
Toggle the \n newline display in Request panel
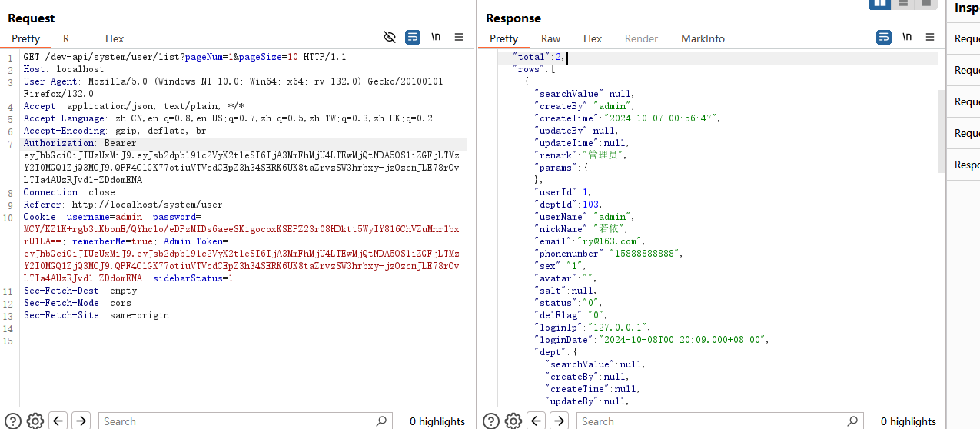(436, 37)
